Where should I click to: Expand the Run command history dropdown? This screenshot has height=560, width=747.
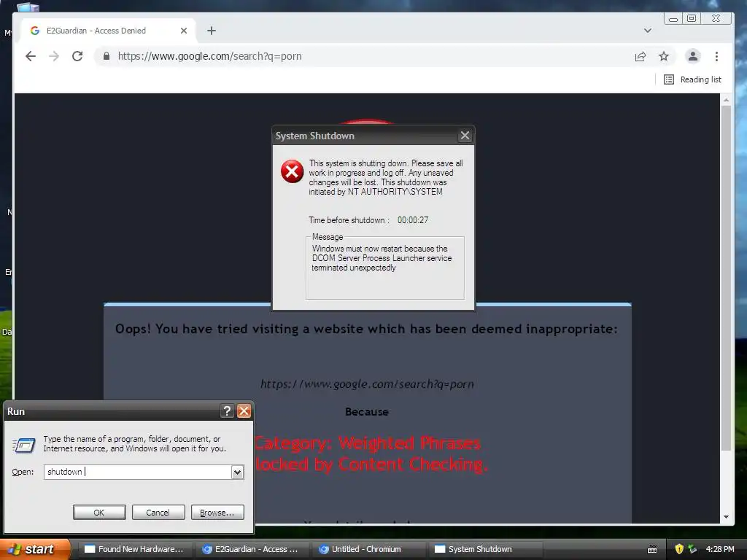pos(237,472)
